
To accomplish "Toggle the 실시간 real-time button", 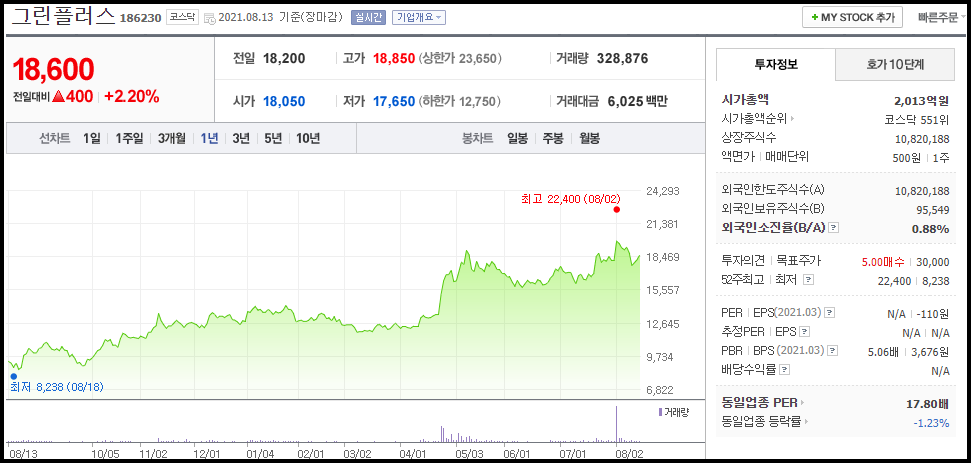I will (368, 18).
